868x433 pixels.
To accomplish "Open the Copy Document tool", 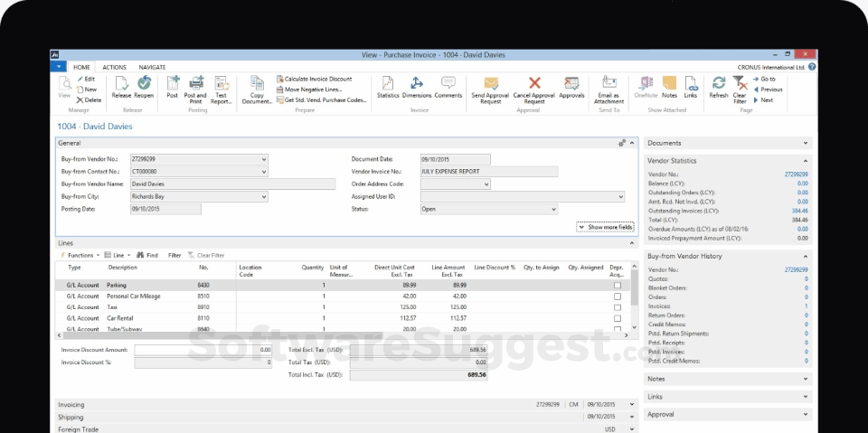I will [x=257, y=85].
